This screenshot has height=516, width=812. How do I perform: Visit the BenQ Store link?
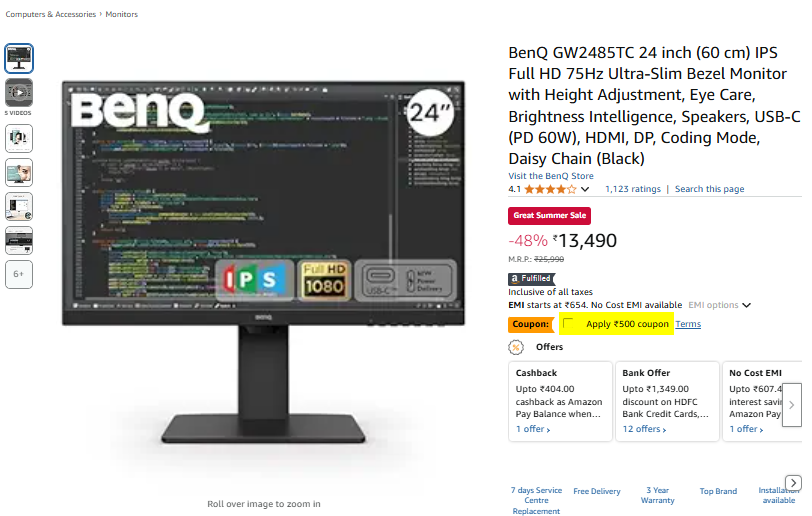coord(551,176)
